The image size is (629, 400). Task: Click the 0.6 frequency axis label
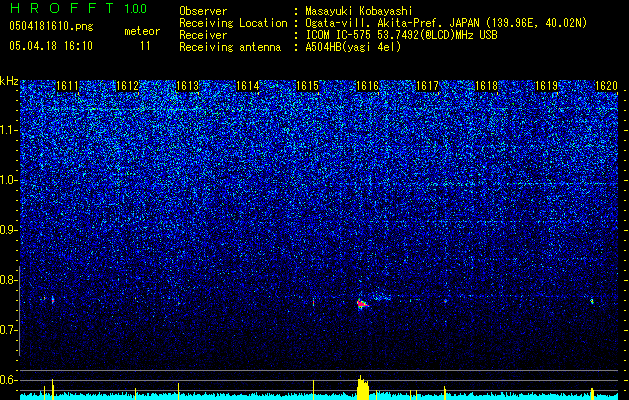pyautogui.click(x=9, y=380)
